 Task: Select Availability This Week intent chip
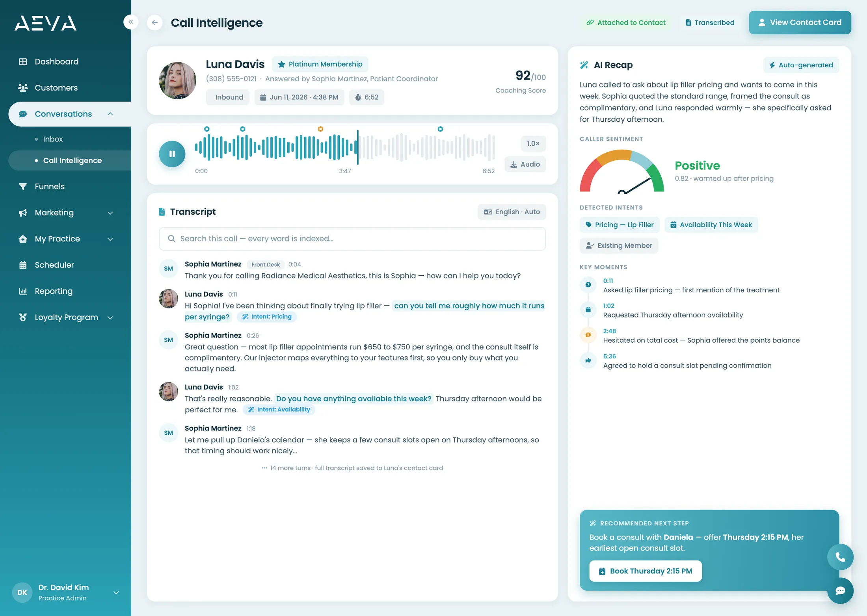[x=711, y=225]
